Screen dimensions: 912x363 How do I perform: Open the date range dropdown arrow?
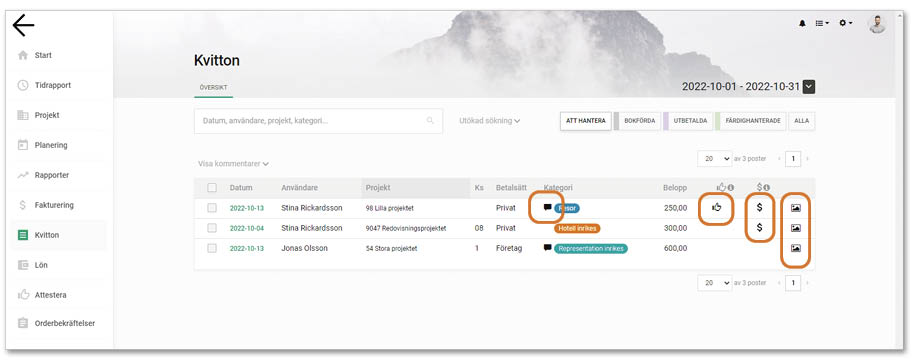809,87
